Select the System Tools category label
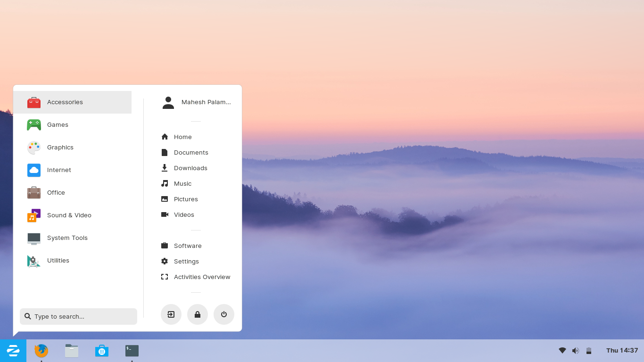The image size is (644, 362). (x=67, y=238)
